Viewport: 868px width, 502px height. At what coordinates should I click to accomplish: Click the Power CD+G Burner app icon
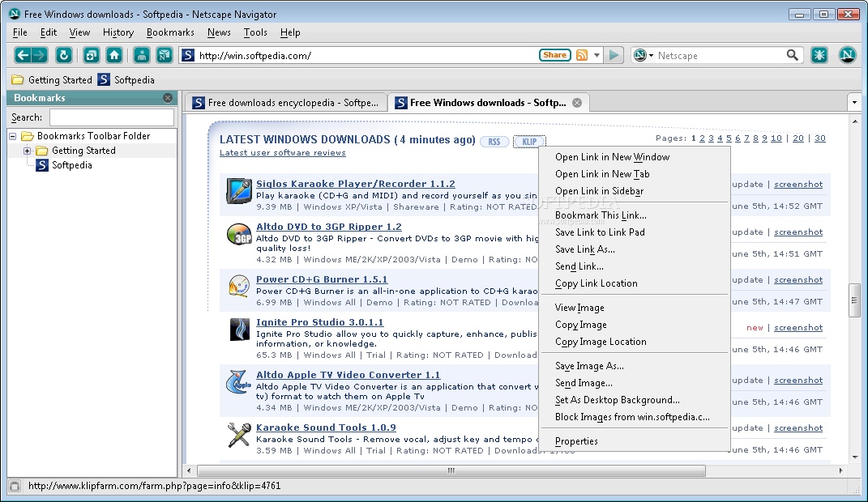click(239, 287)
